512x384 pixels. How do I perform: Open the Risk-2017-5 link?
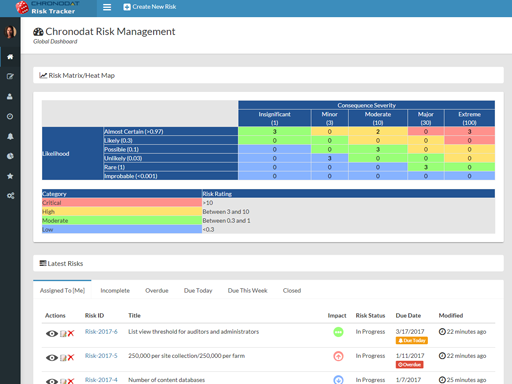click(101, 356)
